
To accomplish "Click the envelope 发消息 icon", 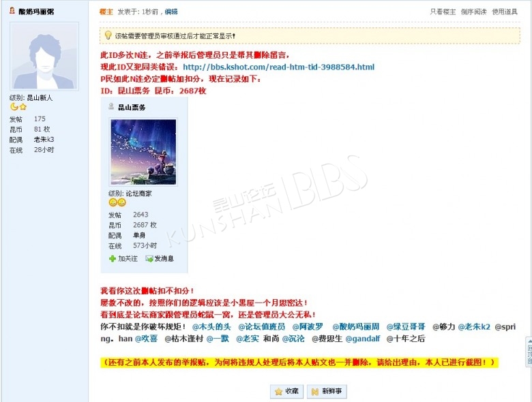I will tap(149, 259).
